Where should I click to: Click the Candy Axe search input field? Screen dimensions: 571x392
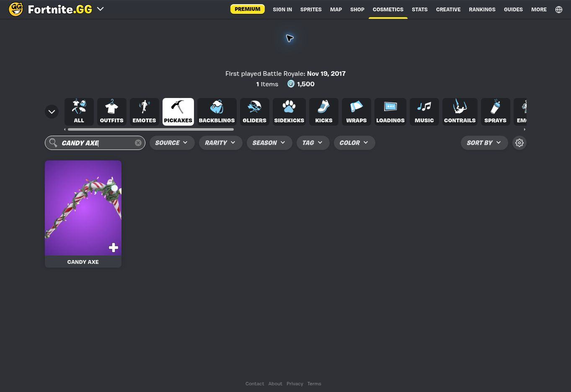[x=95, y=143]
